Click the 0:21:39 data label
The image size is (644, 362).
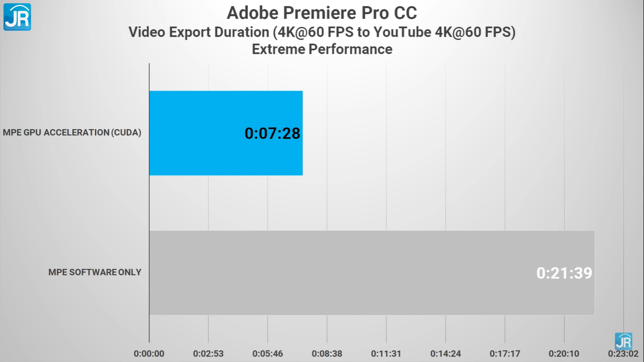pos(564,273)
